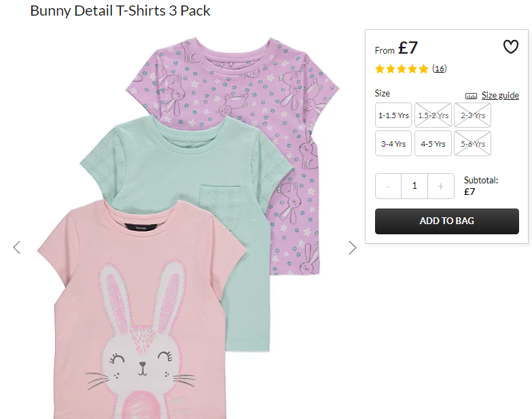
Task: Show previous product image with left arrow
Action: pos(16,247)
